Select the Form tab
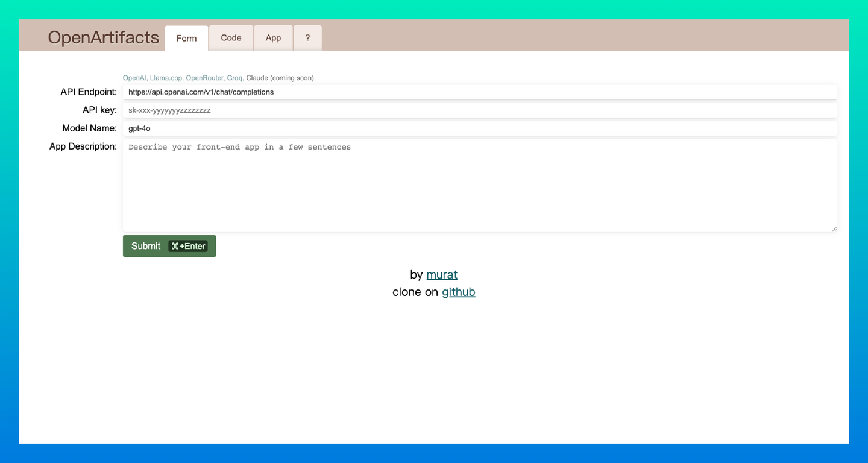This screenshot has height=463, width=868. [186, 38]
